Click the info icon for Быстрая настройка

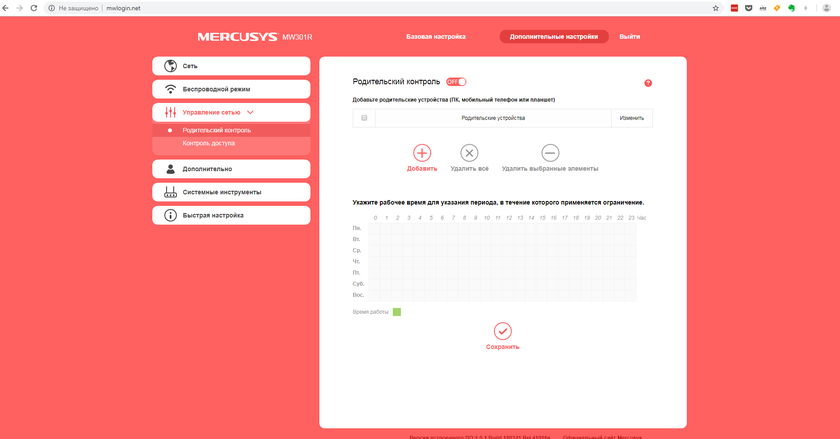tap(170, 215)
